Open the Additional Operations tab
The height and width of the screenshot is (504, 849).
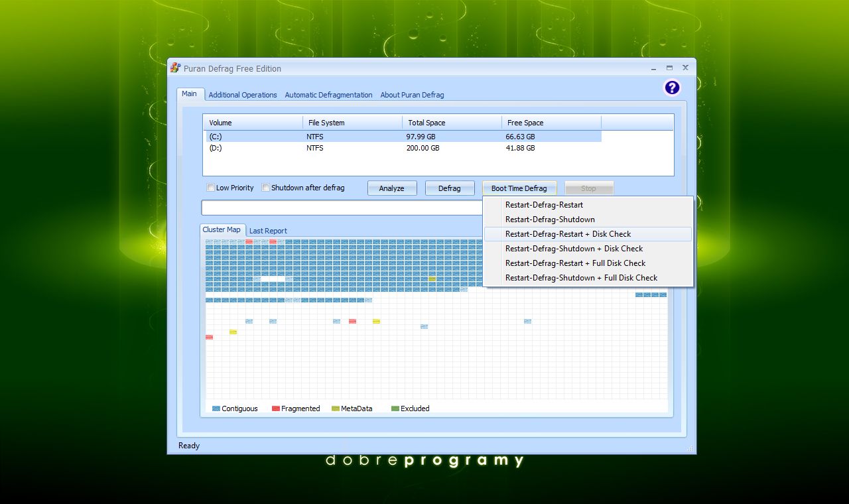coord(243,95)
